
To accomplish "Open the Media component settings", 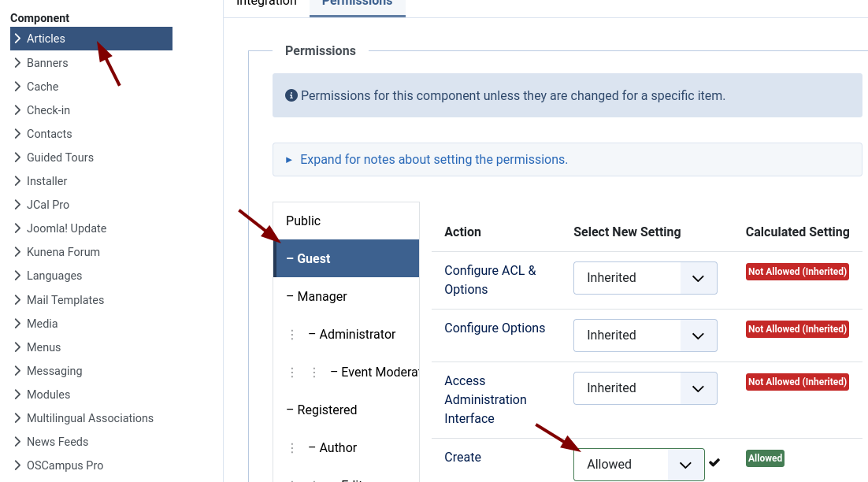I will coord(42,324).
